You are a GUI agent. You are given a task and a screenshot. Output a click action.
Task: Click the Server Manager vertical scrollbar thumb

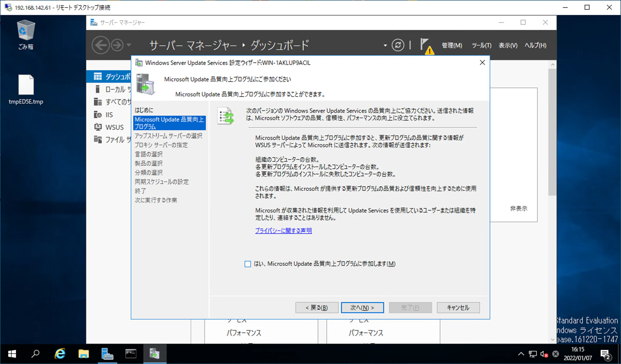(552, 132)
